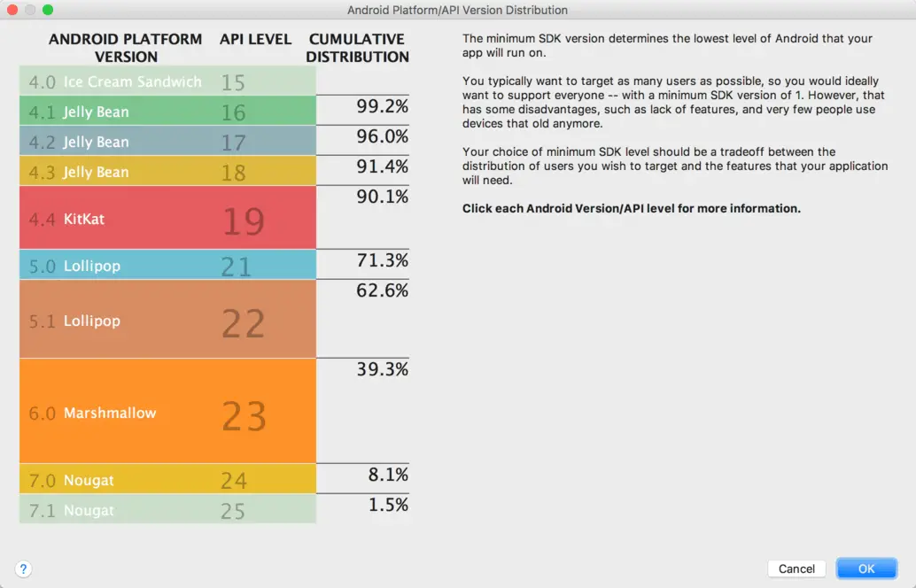Click the 39.3% distribution figure
The width and height of the screenshot is (916, 588).
tap(382, 369)
